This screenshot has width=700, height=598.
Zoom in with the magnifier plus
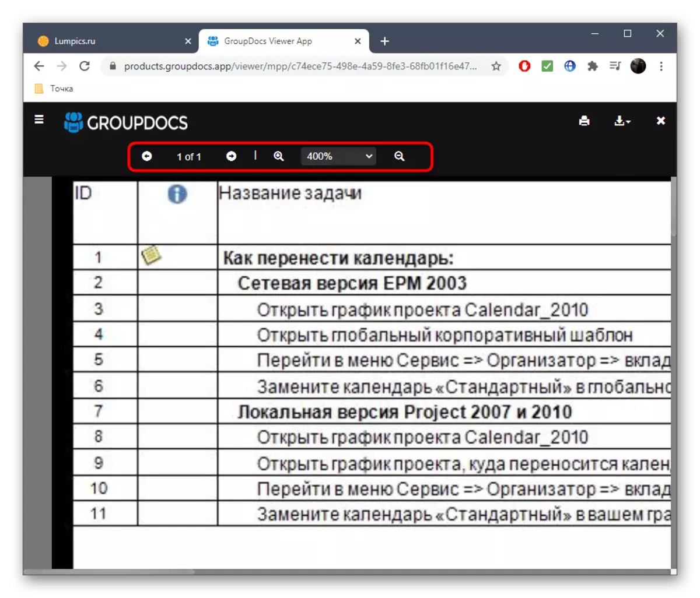click(279, 156)
